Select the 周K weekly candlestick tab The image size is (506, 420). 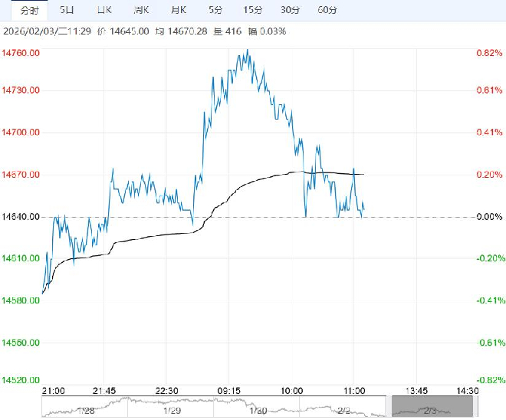coord(141,10)
